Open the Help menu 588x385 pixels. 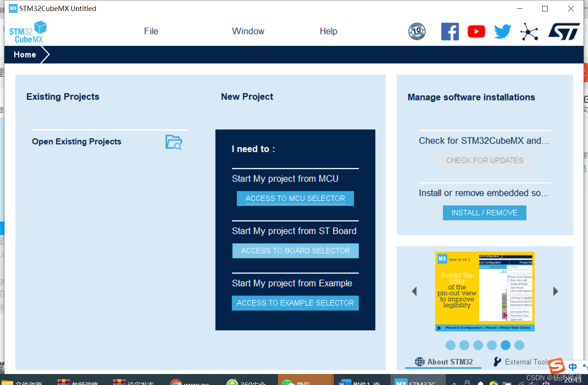[328, 31]
